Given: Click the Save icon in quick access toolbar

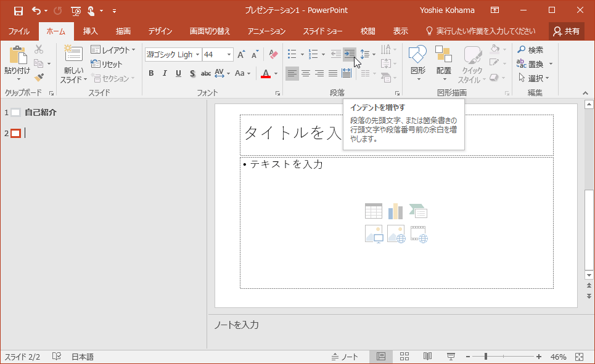Looking at the screenshot, I should [x=18, y=10].
